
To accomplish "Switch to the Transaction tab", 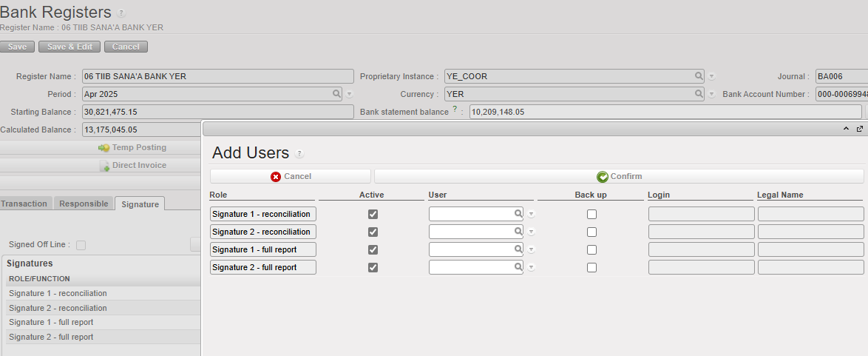I will tap(26, 204).
